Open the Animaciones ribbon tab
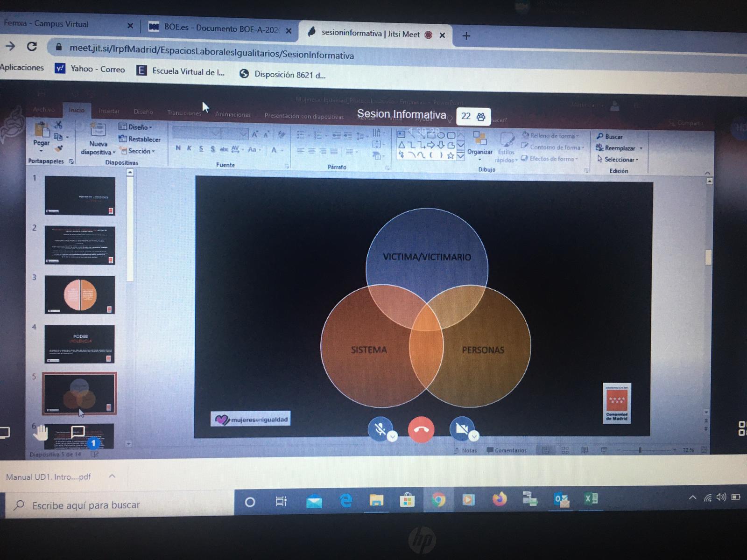747x560 pixels. pos(233,114)
